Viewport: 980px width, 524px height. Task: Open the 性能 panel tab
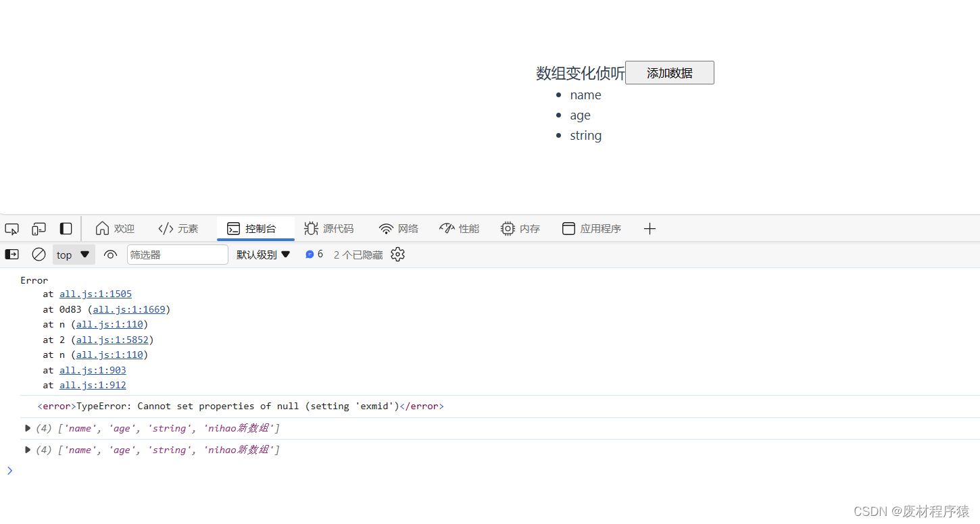coord(459,229)
